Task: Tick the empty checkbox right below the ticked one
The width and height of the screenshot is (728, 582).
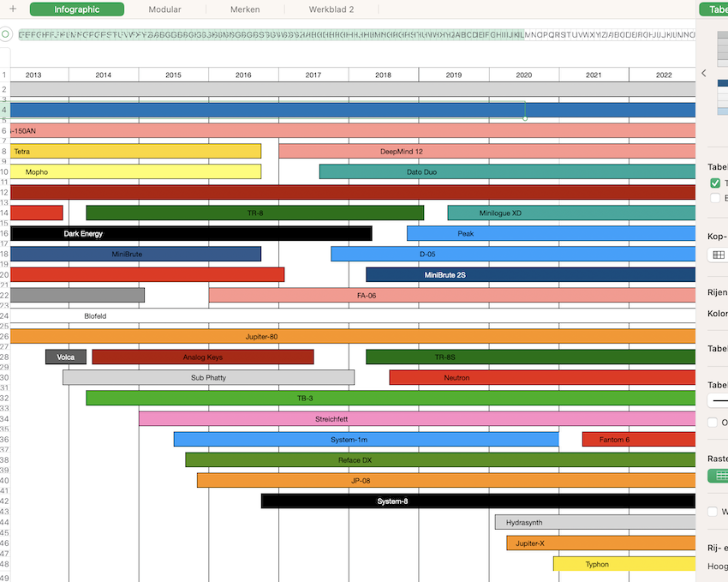Action: pos(715,198)
